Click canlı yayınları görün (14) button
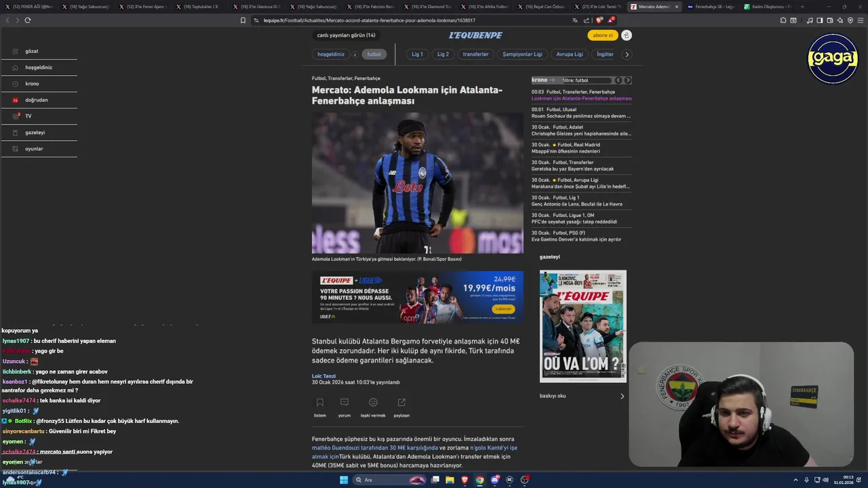The width and height of the screenshot is (868, 488). [x=346, y=35]
